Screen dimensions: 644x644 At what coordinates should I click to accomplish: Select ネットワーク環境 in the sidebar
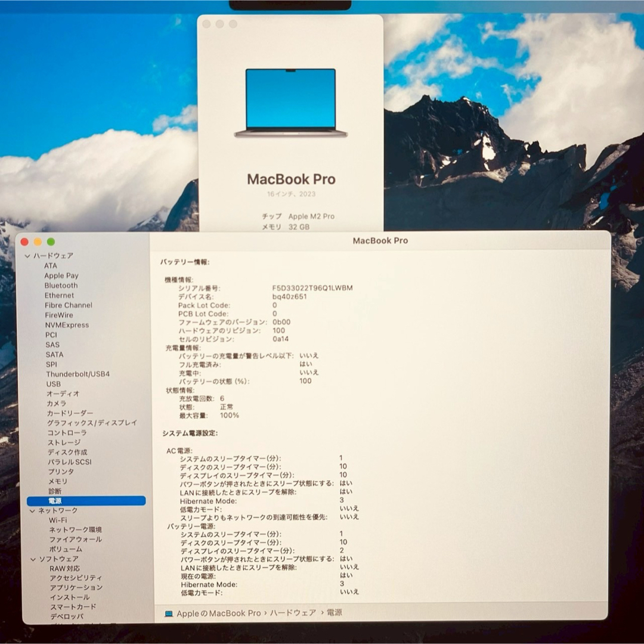(76, 530)
